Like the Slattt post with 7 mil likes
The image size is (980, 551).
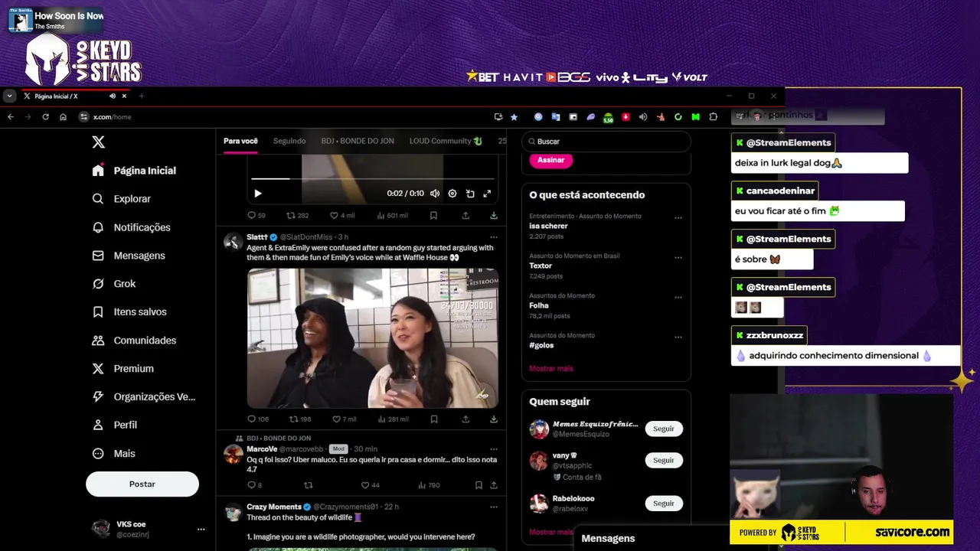click(x=344, y=419)
